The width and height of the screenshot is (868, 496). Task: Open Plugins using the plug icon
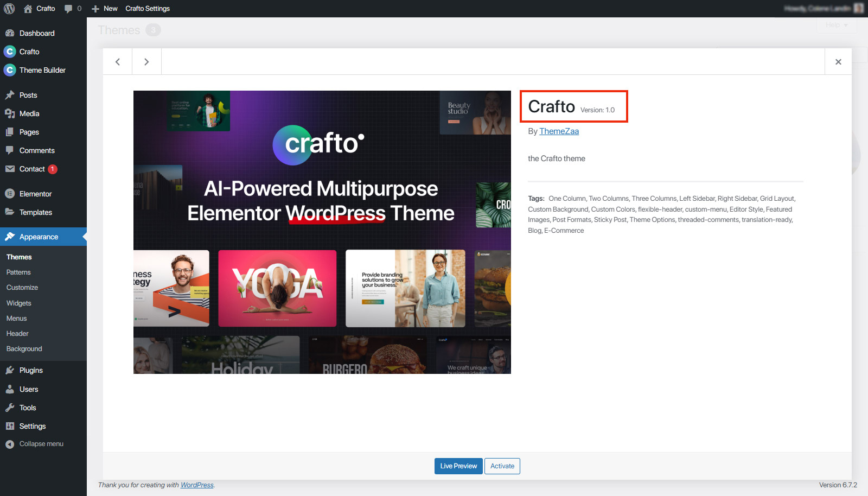(x=11, y=370)
